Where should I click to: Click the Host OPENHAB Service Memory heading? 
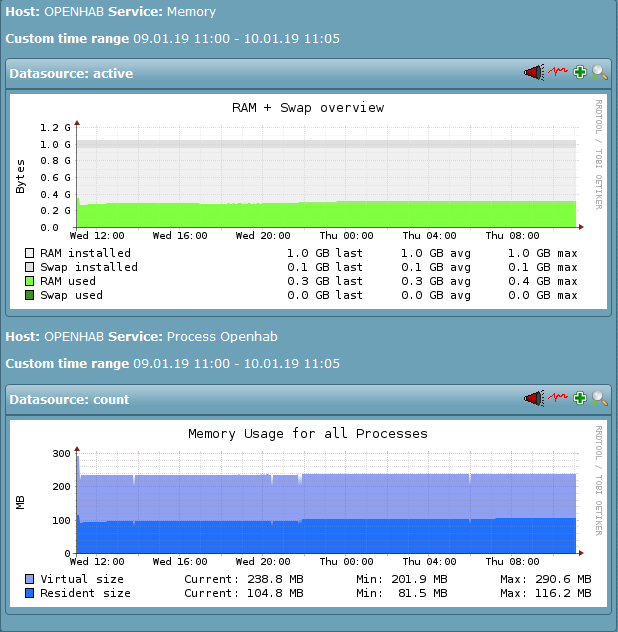tap(110, 12)
